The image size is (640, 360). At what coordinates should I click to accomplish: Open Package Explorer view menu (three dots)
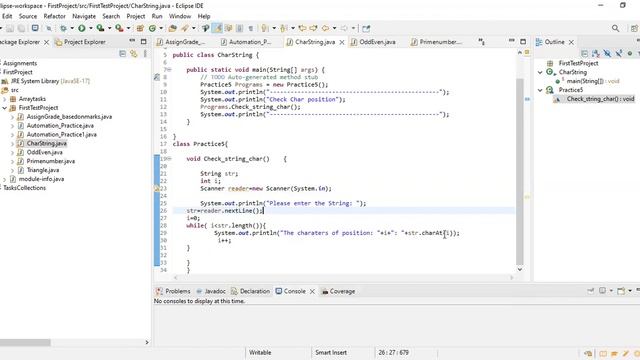[x=145, y=53]
